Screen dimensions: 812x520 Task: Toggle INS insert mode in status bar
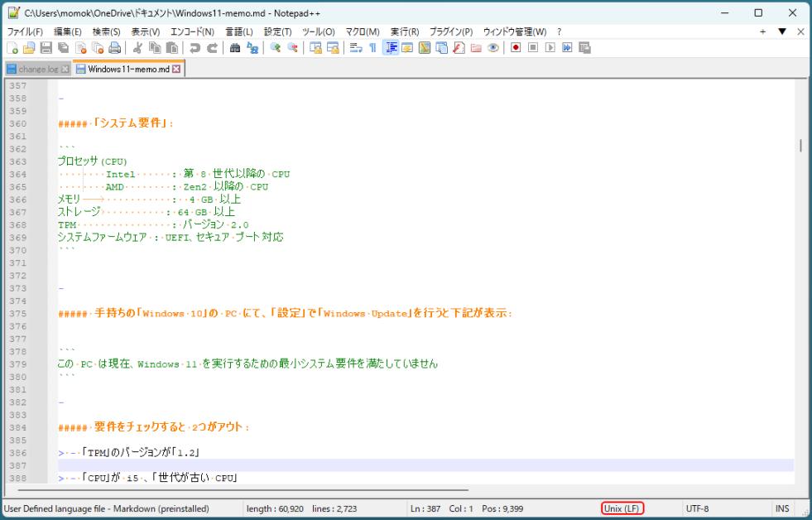click(x=782, y=508)
